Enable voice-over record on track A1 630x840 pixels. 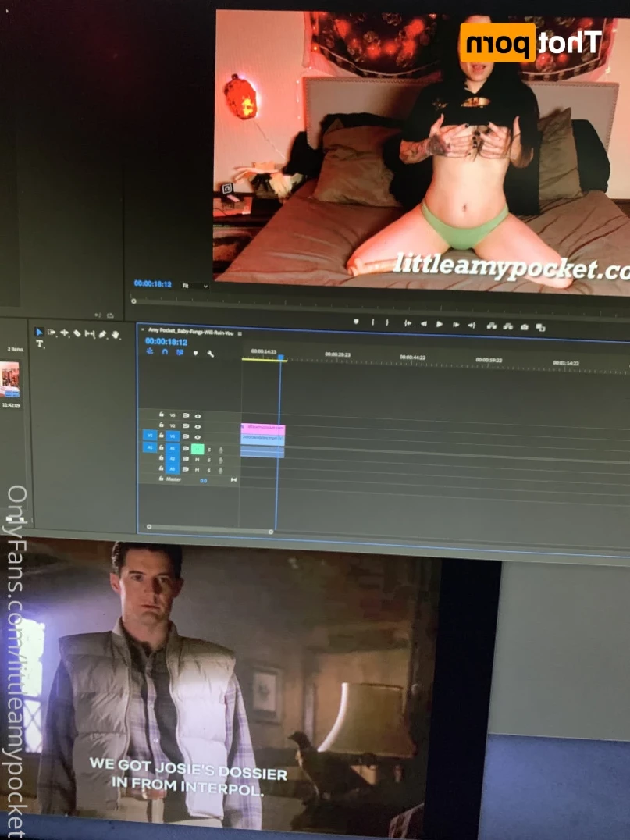[221, 450]
